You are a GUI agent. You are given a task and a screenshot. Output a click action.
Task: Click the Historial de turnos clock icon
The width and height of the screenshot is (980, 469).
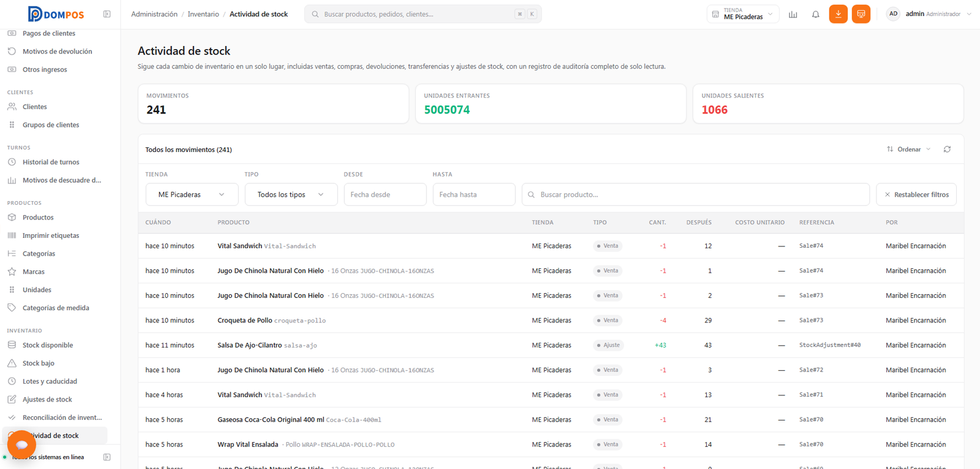point(12,162)
